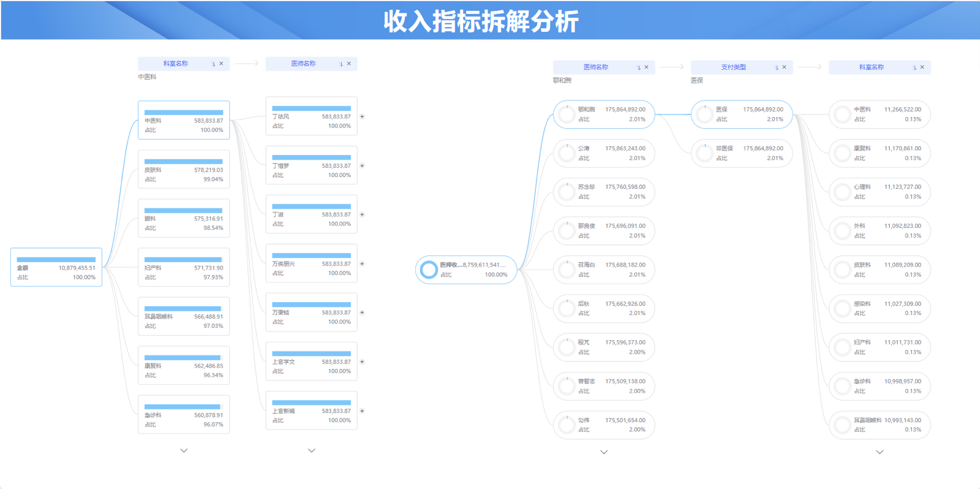Sort the 支付类型 dimension column

777,67
